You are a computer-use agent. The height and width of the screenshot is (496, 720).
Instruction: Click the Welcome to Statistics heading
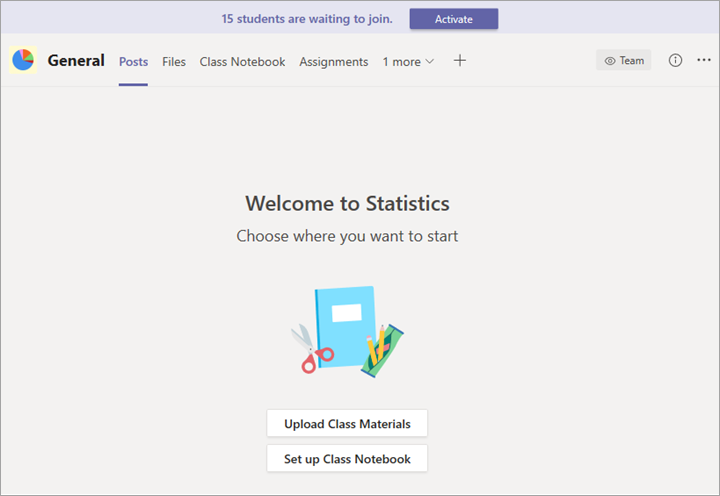coord(347,204)
